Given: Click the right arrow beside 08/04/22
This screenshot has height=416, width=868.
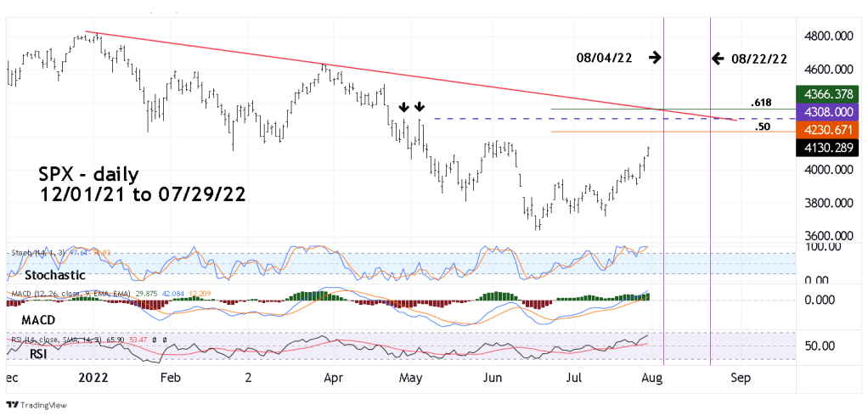Looking at the screenshot, I should [x=654, y=58].
